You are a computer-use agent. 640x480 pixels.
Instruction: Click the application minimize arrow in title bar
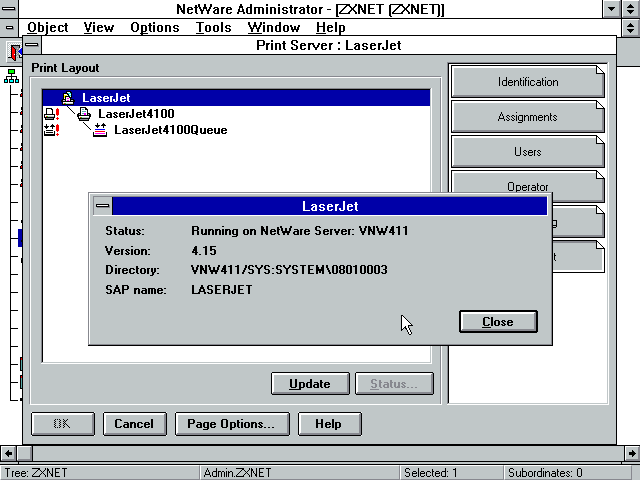tap(611, 9)
